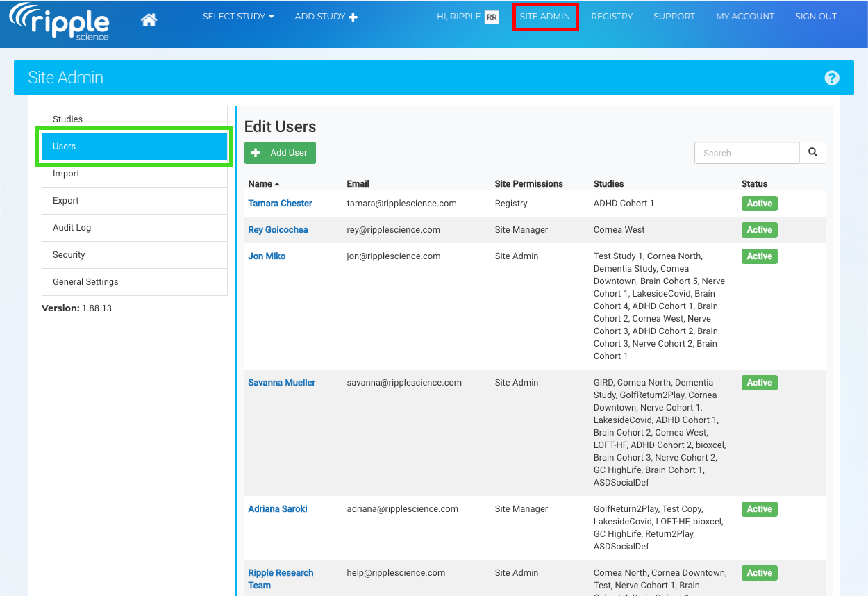Click Rey Goicochea's Active status badge
This screenshot has width=868, height=596.
759,230
